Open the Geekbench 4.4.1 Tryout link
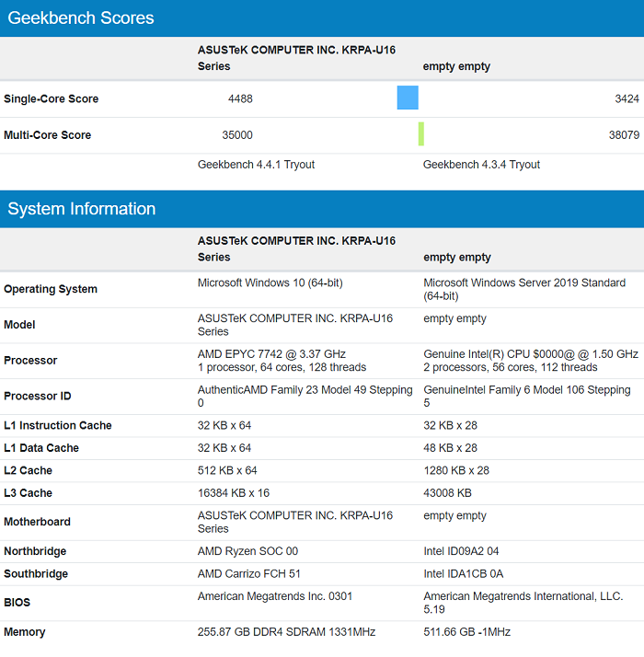This screenshot has height=657, width=644. (256, 165)
